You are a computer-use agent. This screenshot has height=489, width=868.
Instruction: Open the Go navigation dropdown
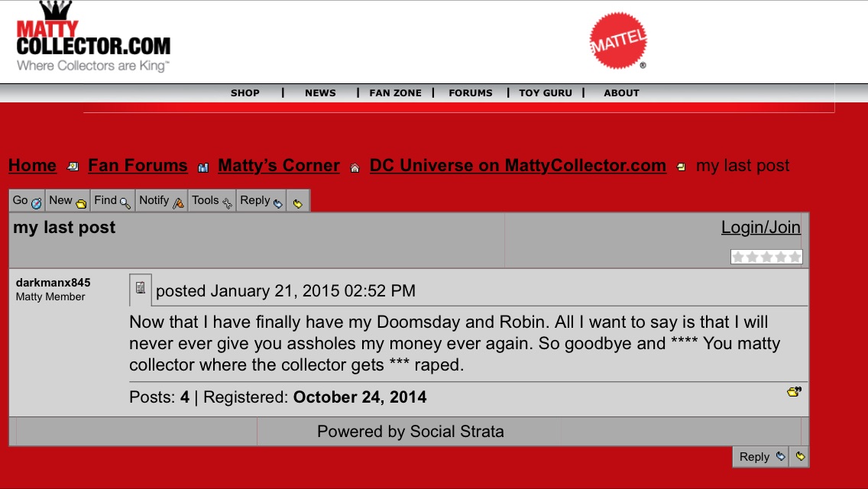click(28, 201)
